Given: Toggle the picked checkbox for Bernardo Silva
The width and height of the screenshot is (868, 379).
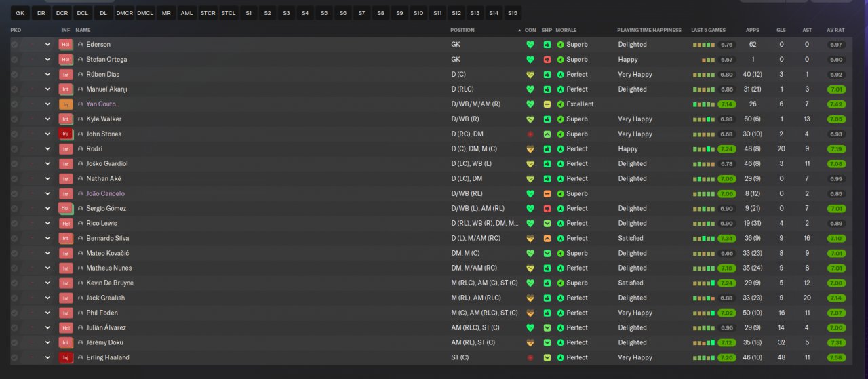Looking at the screenshot, I should coord(15,239).
